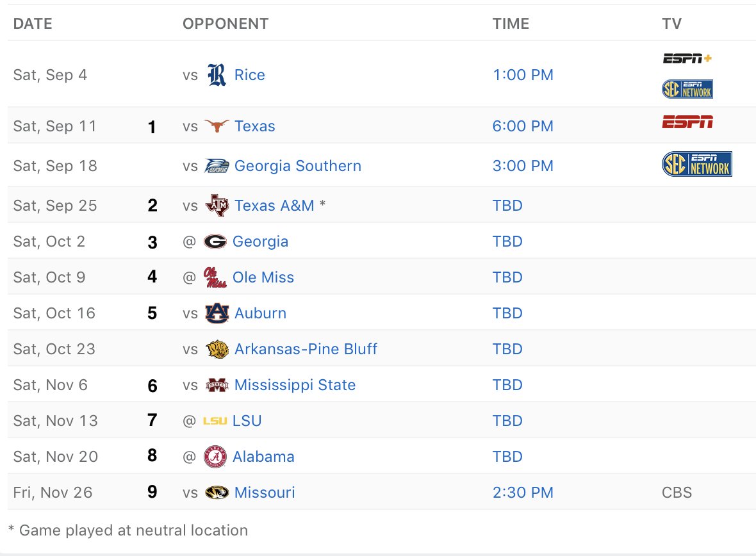This screenshot has width=756, height=556.
Task: Click the OPPONENT column header
Action: pyautogui.click(x=226, y=24)
